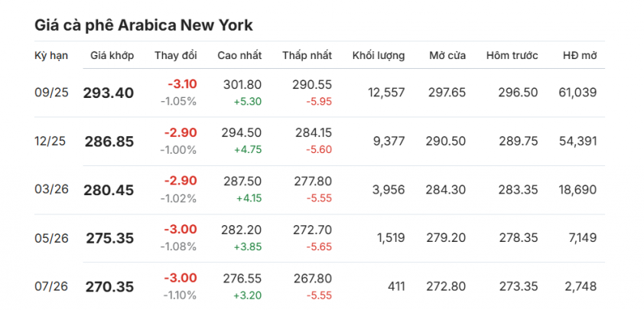Open the 12/25 contract row

click(x=320, y=142)
